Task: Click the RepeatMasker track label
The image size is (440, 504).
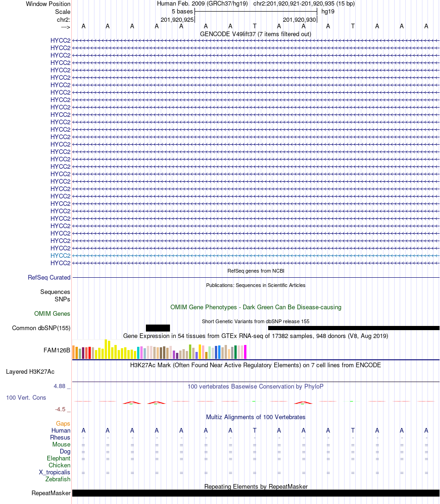Action: (x=51, y=493)
